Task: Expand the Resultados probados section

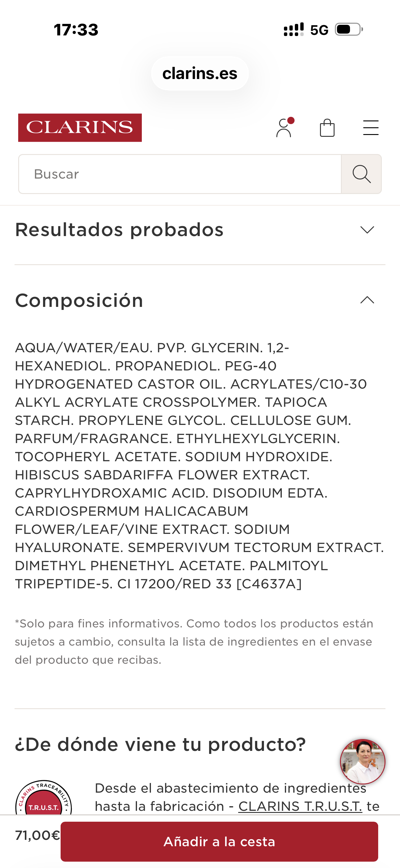Action: click(367, 230)
